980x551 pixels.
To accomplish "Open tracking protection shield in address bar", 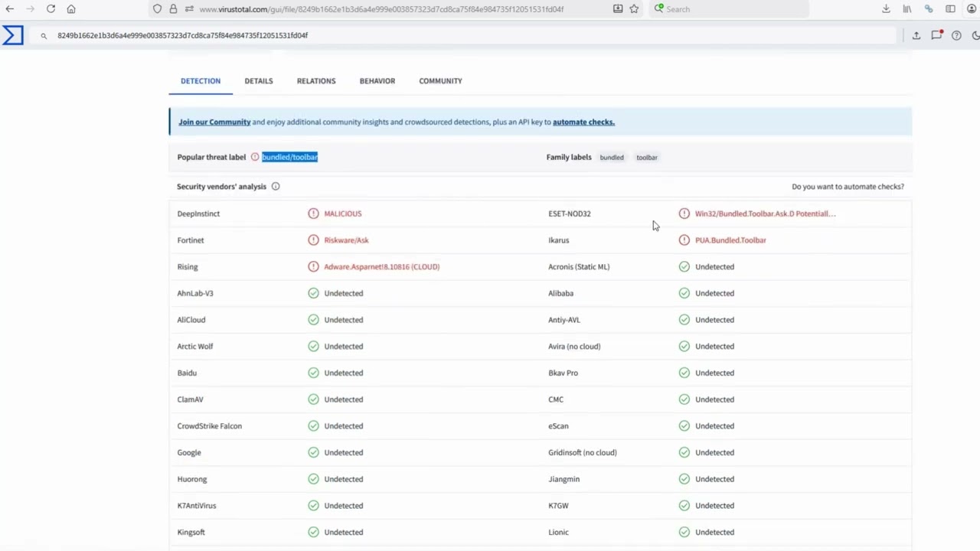I will point(157,9).
